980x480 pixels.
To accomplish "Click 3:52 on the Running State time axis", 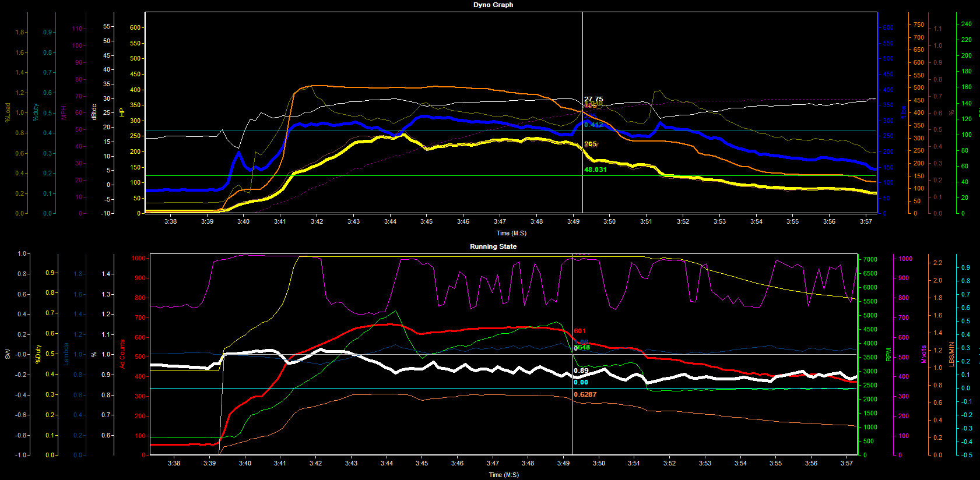I will [669, 463].
